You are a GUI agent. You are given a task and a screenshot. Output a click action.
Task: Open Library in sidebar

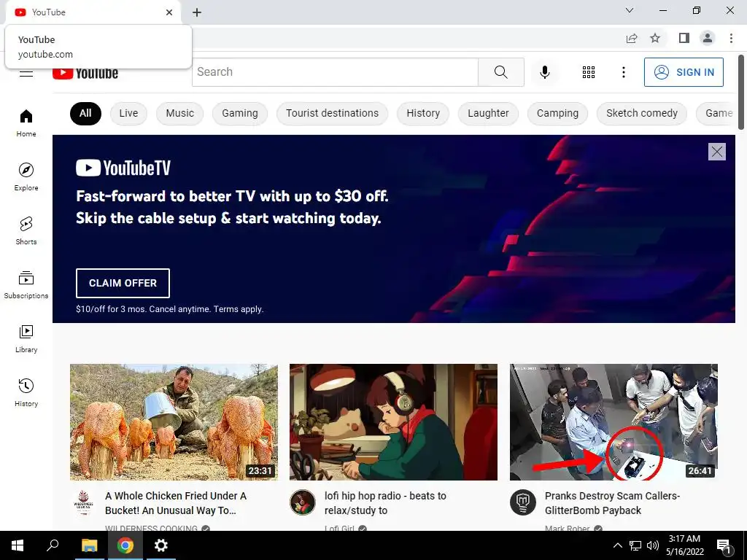pos(26,338)
